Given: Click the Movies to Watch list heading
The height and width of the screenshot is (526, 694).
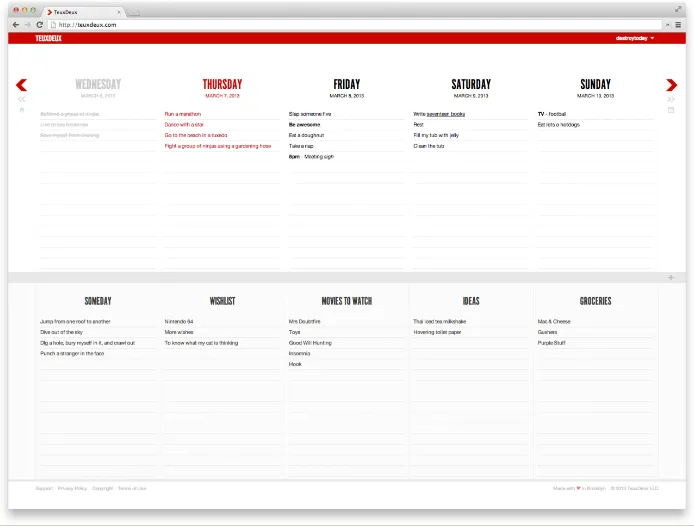Looking at the screenshot, I should click(x=347, y=301).
